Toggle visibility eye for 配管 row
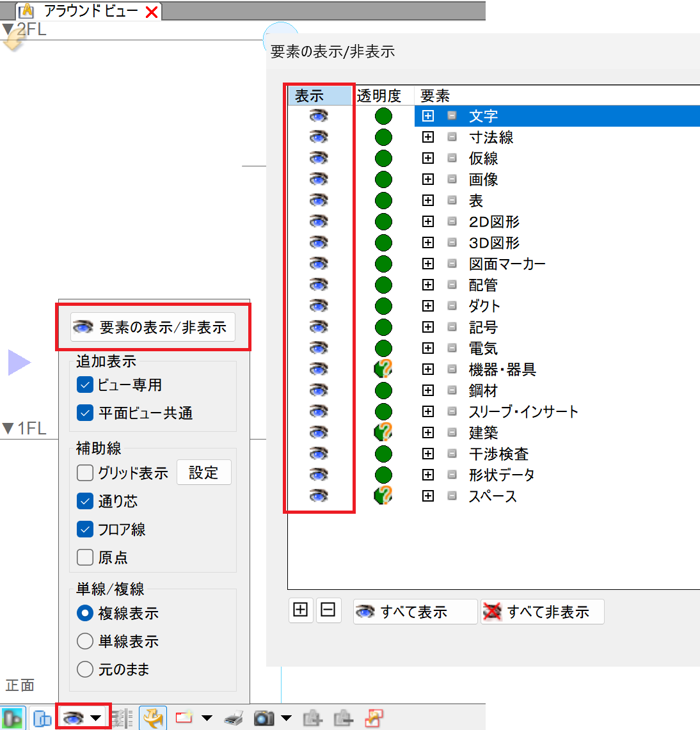Screen dimensions: 700x730 coord(319,285)
